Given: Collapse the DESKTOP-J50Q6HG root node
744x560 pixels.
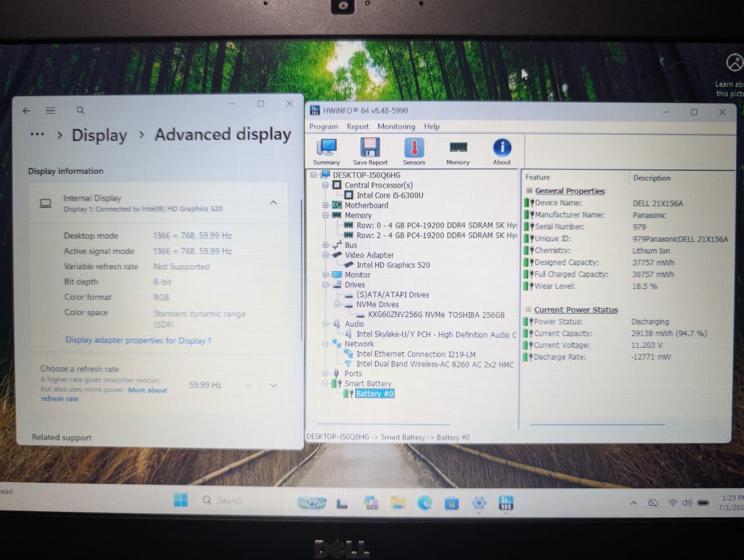Looking at the screenshot, I should tap(313, 175).
